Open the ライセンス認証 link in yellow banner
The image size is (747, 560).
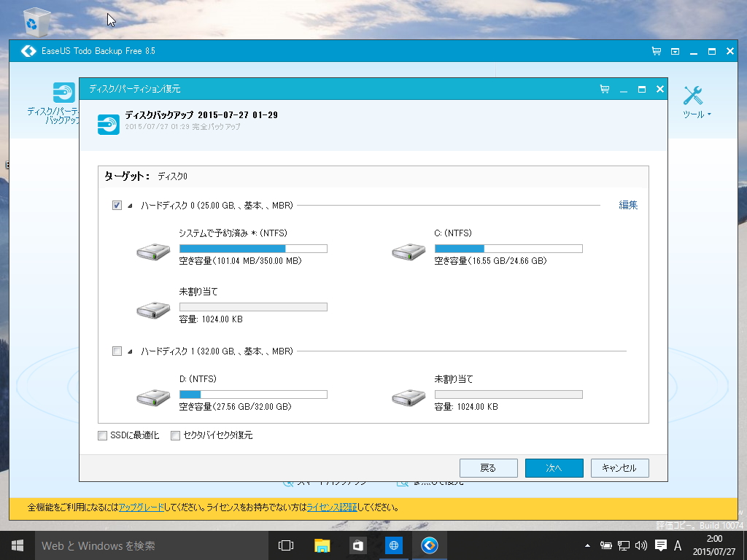coord(332,507)
